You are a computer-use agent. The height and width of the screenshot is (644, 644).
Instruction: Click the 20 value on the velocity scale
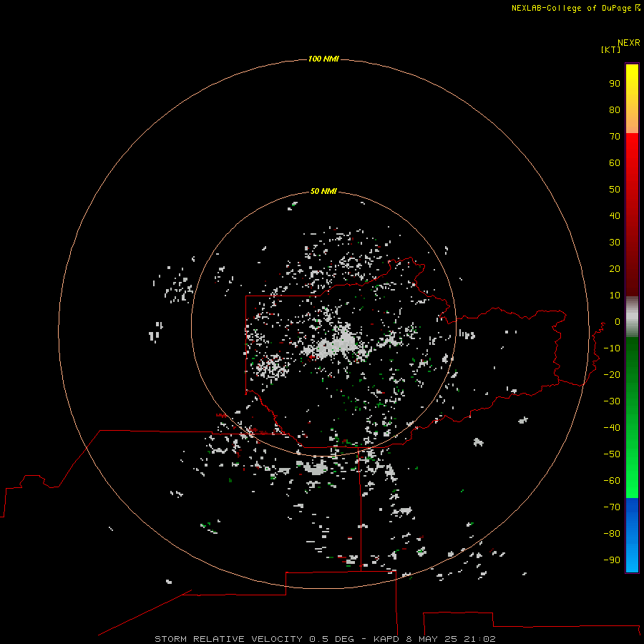click(x=615, y=268)
